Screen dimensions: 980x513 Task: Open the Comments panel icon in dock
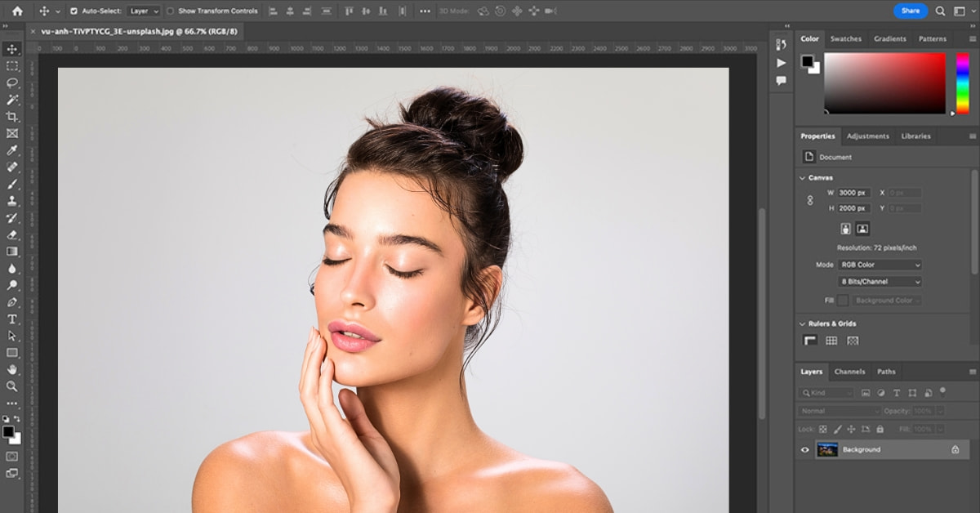pos(782,80)
